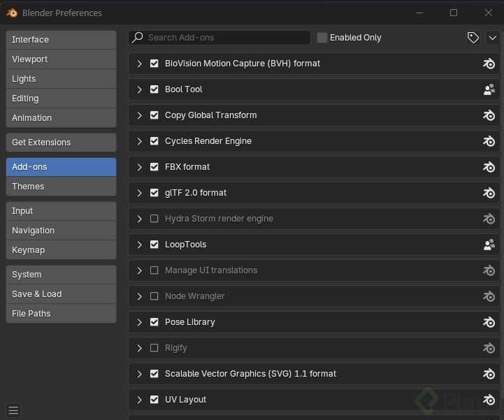Enable the Rigify add-on checkbox
The image size is (504, 420).
pos(154,348)
